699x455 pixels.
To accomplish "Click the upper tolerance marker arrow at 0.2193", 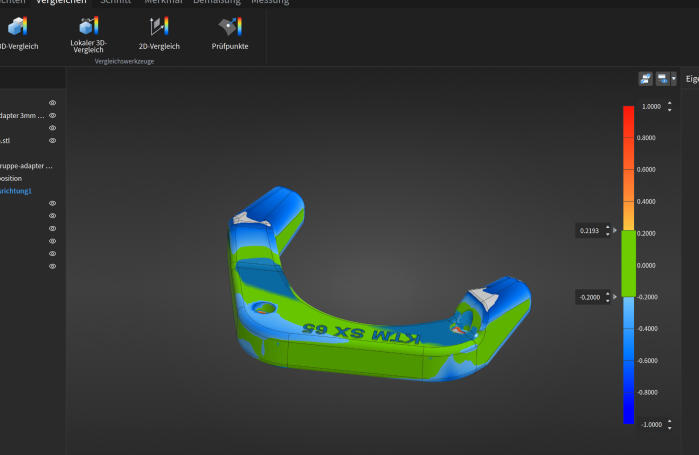I will (x=615, y=230).
